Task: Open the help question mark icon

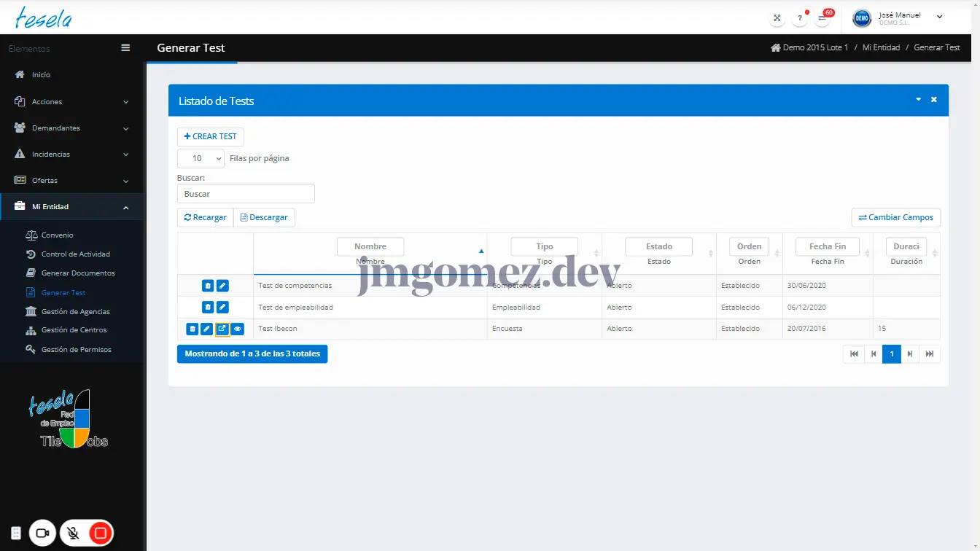Action: pos(800,18)
